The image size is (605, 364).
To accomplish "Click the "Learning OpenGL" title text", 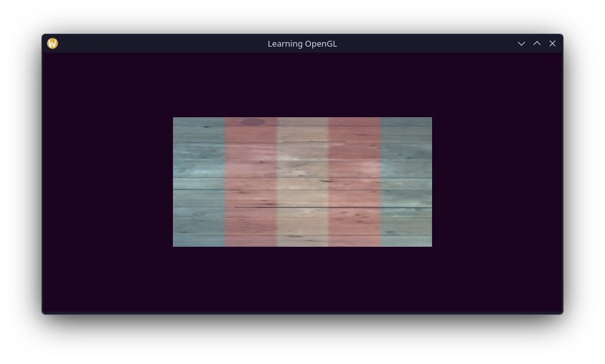I will [302, 43].
